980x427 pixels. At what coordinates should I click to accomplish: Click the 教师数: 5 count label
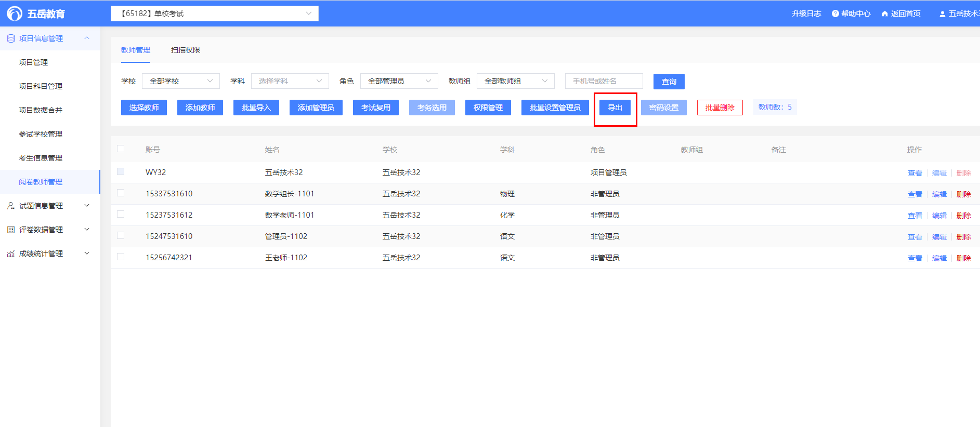(775, 107)
